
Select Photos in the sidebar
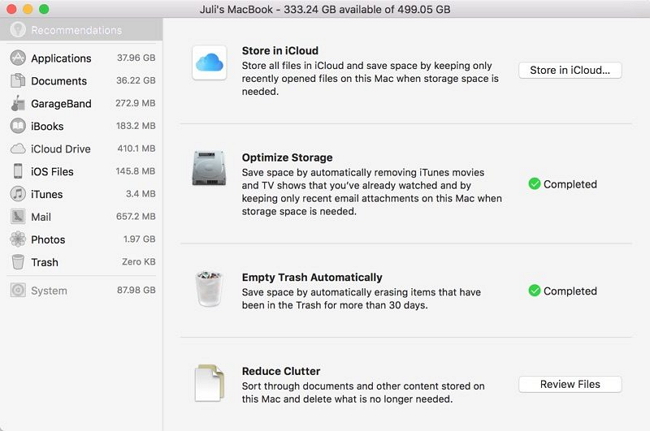pyautogui.click(x=81, y=239)
